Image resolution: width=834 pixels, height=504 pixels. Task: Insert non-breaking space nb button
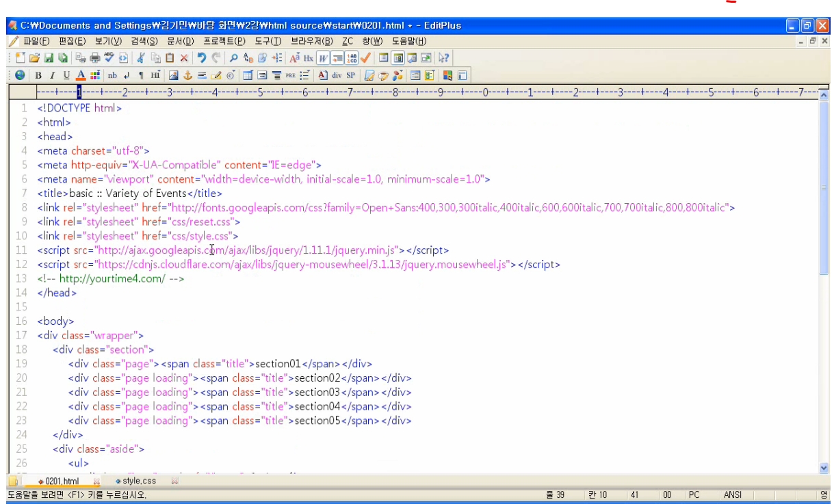[x=112, y=75]
